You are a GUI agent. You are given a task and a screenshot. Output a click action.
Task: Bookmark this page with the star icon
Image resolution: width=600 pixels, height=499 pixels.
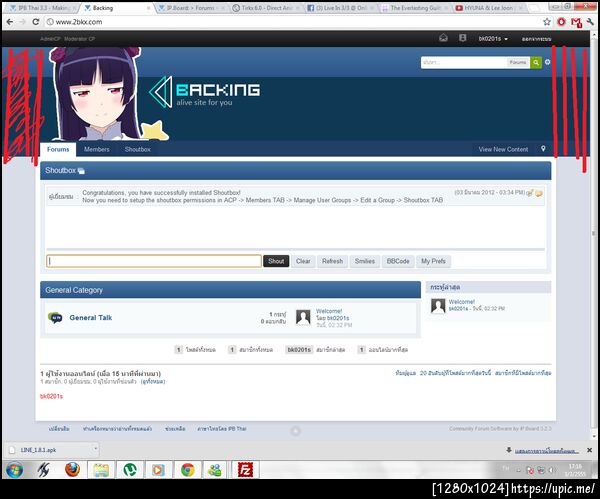tap(547, 22)
